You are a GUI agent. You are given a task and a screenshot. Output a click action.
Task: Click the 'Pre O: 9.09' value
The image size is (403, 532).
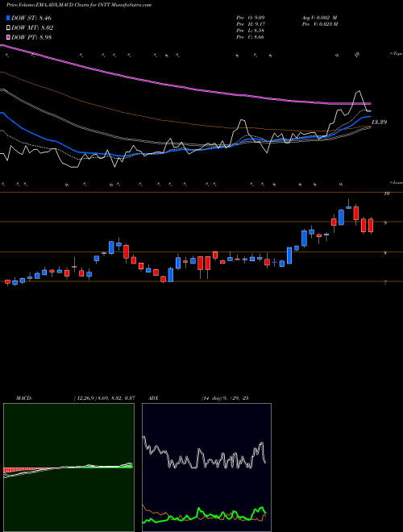[x=251, y=18]
